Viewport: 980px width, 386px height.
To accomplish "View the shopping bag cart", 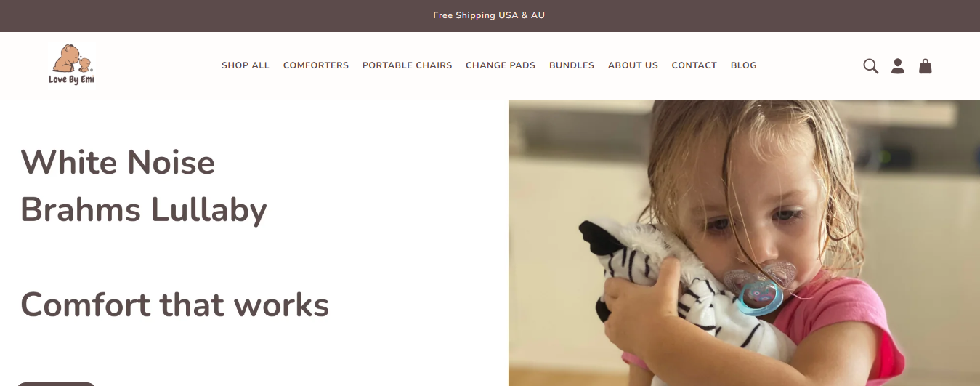I will (925, 66).
